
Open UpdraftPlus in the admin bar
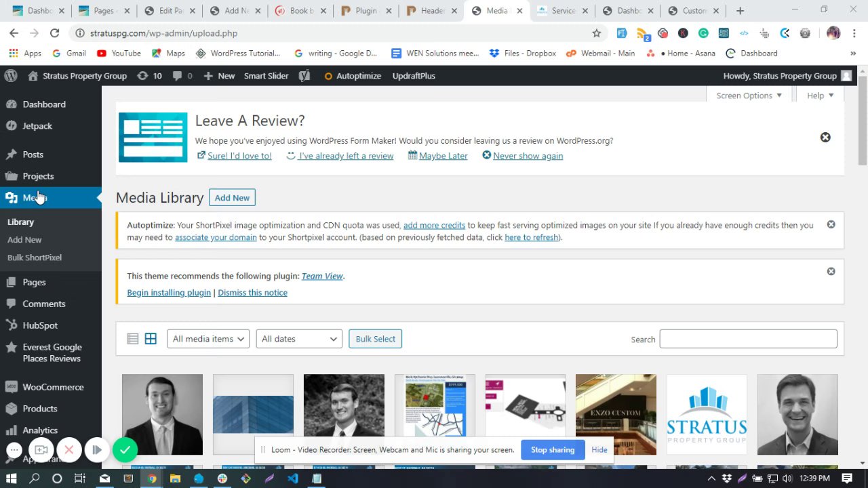point(414,76)
